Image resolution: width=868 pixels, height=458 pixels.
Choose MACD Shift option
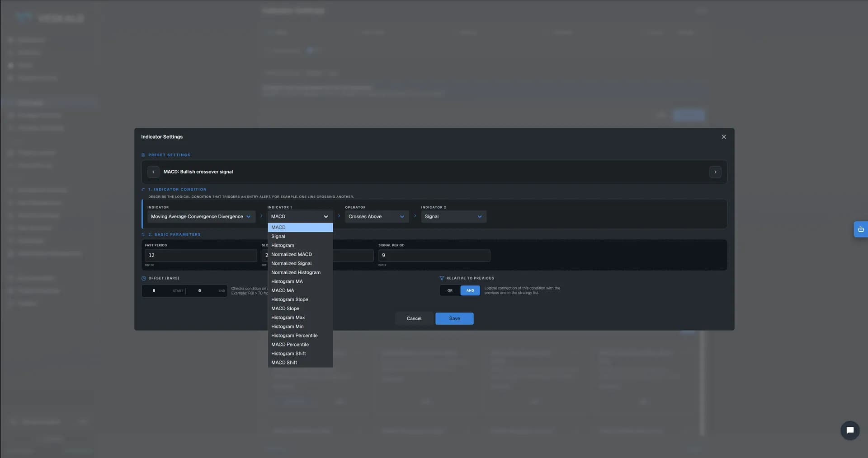[x=300, y=363]
